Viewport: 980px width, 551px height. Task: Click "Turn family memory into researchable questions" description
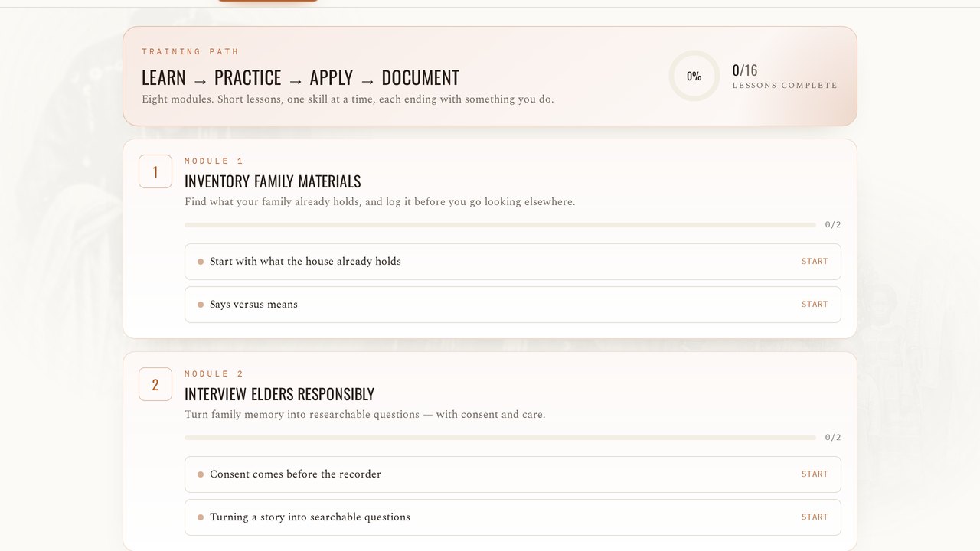click(x=365, y=415)
